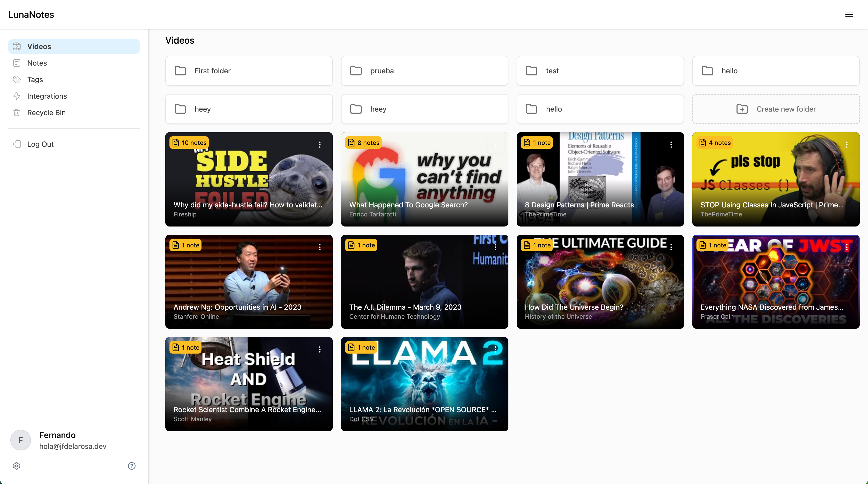868x484 pixels.
Task: Click the Recycle Bin trash icon
Action: point(17,113)
